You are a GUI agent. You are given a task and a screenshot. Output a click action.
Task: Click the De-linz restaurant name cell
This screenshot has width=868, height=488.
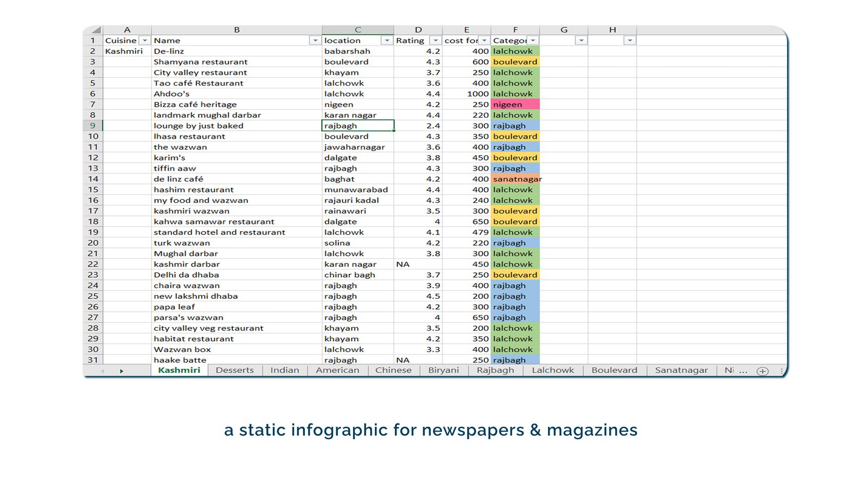tap(237, 51)
